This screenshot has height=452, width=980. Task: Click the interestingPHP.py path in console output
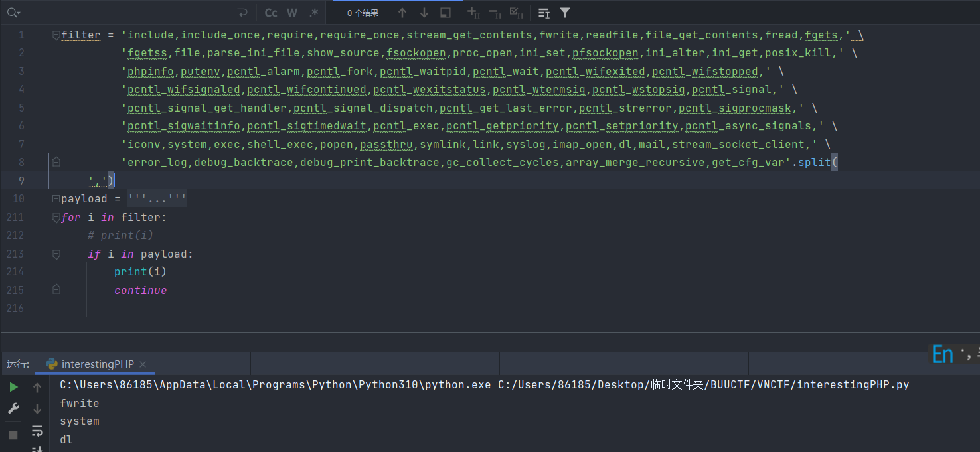tap(704, 385)
